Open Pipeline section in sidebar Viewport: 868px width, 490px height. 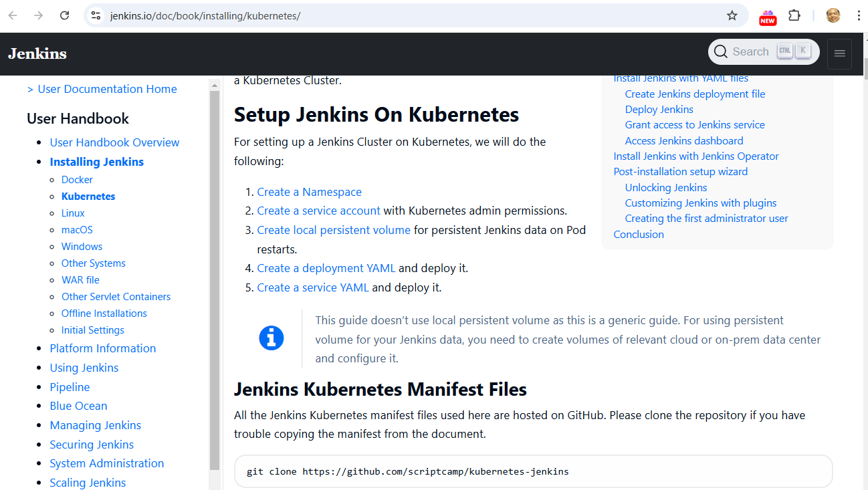pos(70,387)
